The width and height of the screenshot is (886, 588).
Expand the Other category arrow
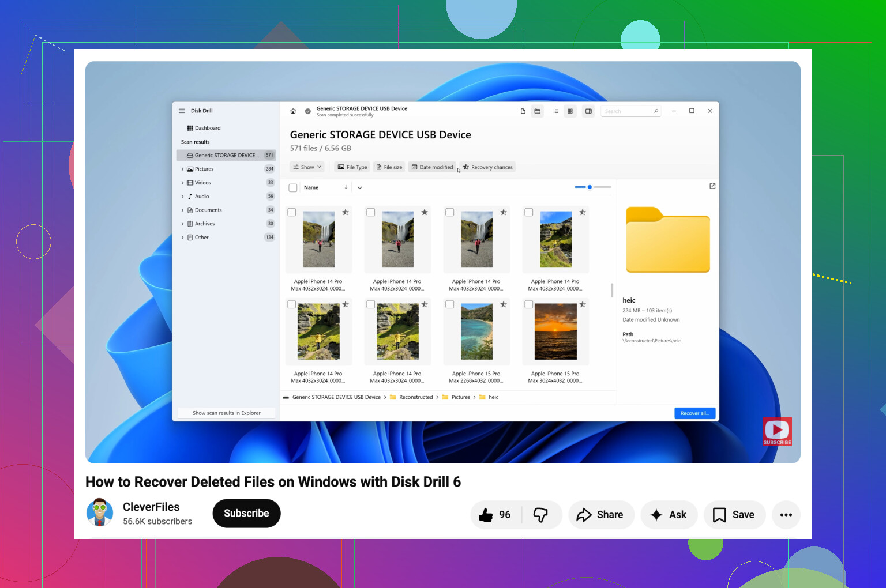tap(183, 238)
